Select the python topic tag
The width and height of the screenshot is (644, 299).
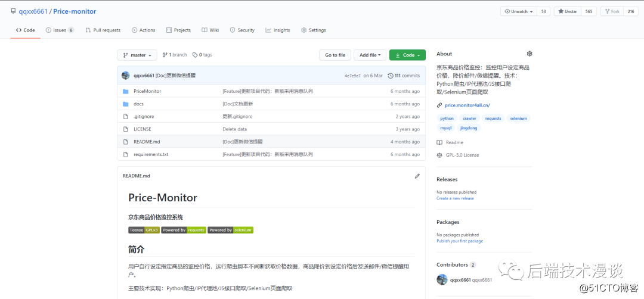[x=447, y=119]
